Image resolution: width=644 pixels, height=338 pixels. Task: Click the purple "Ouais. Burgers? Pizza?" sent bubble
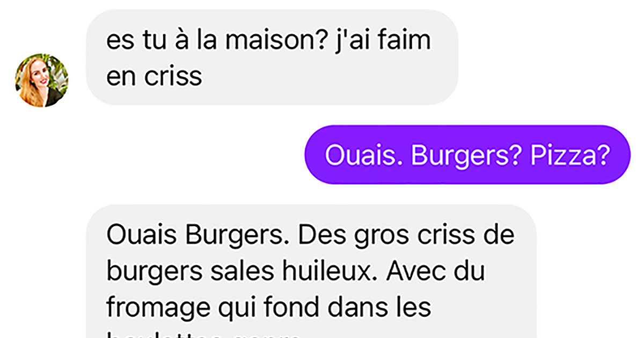(467, 155)
